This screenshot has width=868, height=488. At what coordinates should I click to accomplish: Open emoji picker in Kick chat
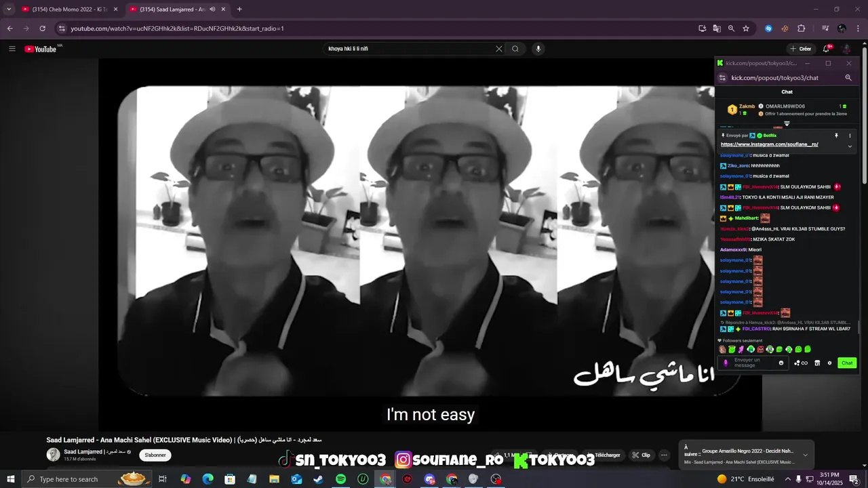(x=781, y=363)
